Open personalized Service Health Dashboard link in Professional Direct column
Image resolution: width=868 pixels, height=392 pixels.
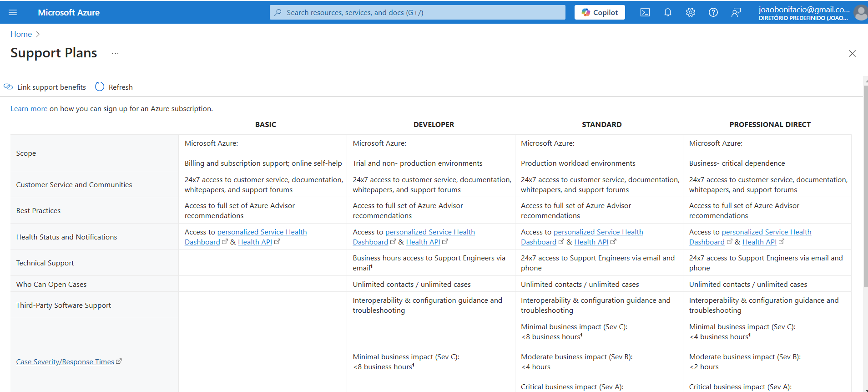[751, 237]
